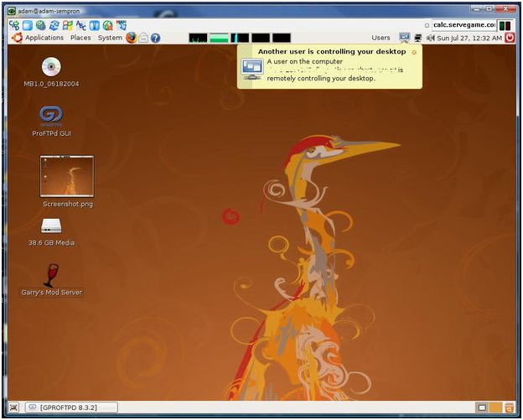Open the mail envelope launcher icon
The width and height of the screenshot is (523, 420).
coord(143,38)
